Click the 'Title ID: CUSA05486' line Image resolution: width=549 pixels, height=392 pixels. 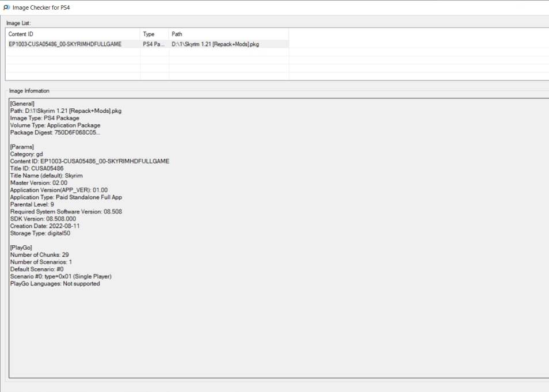37,169
